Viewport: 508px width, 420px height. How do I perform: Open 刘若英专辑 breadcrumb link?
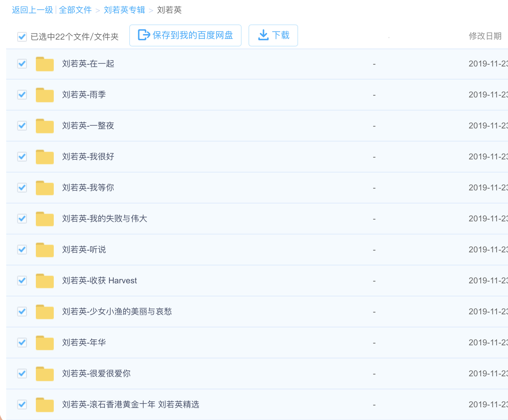[124, 10]
